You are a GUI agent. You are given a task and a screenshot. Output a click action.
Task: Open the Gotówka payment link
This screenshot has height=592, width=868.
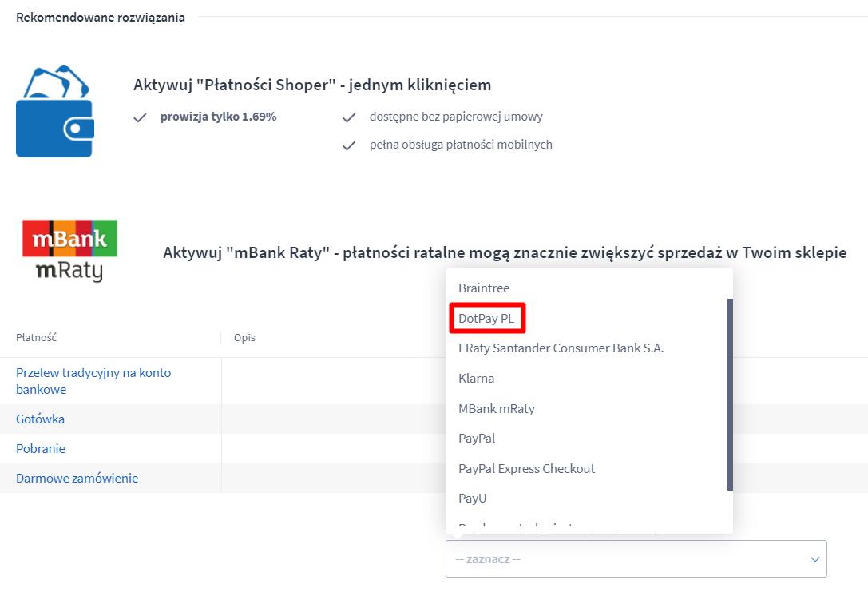pos(41,419)
